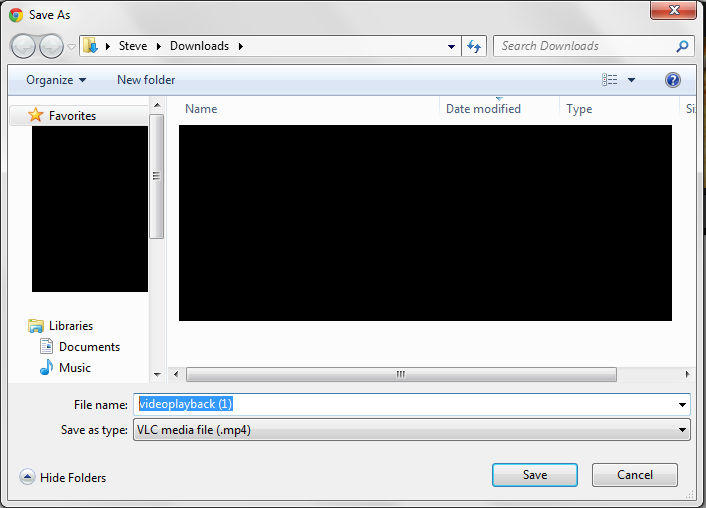Click the Forward navigation arrow

(x=51, y=46)
